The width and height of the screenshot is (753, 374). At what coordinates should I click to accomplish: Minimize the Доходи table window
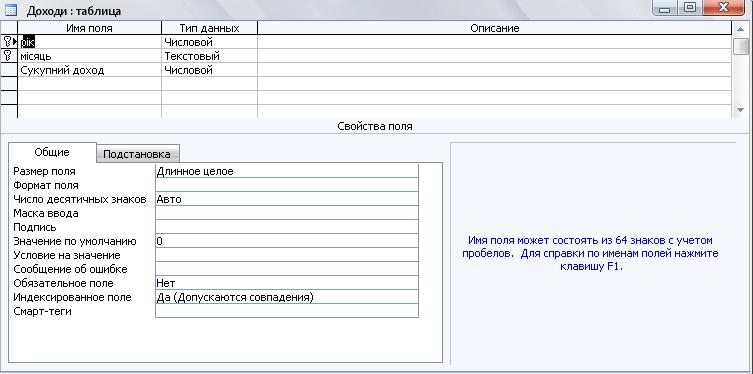(665, 8)
